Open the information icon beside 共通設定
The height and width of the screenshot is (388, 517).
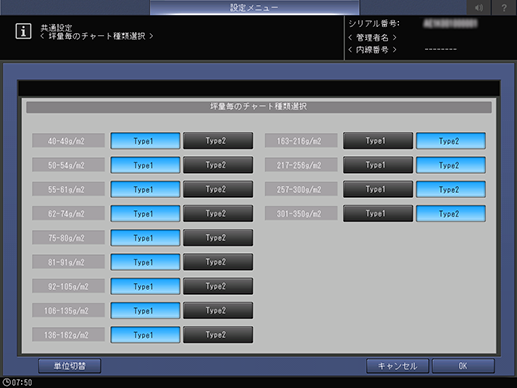tap(23, 31)
